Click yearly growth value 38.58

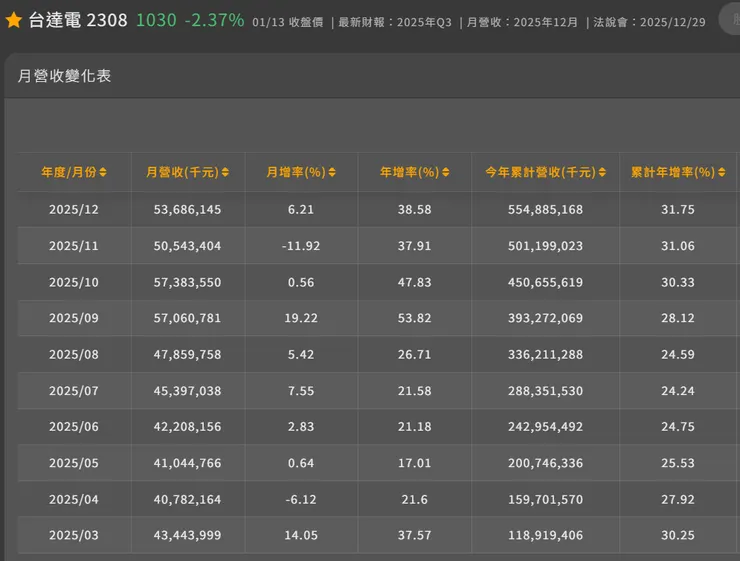pyautogui.click(x=414, y=209)
